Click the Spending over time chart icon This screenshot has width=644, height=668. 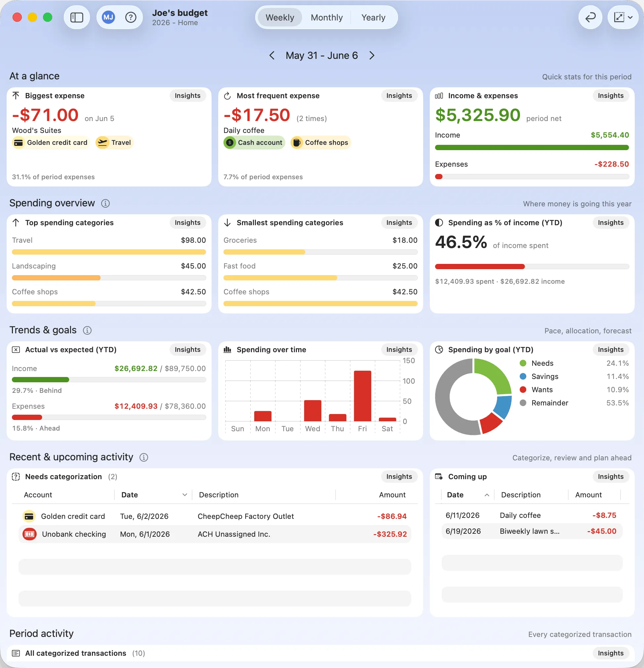click(227, 350)
